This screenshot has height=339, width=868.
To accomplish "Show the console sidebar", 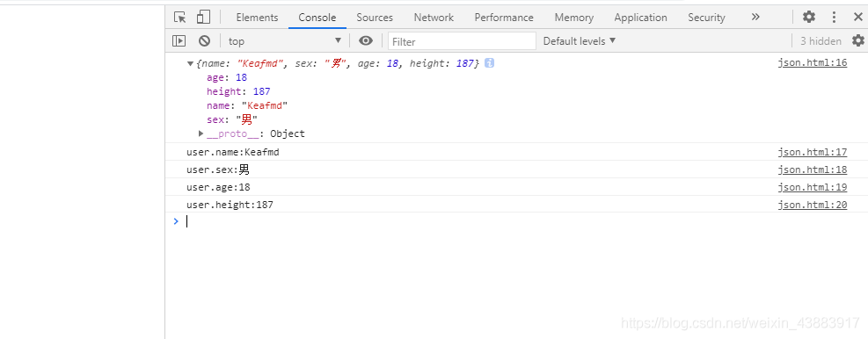I will [179, 41].
